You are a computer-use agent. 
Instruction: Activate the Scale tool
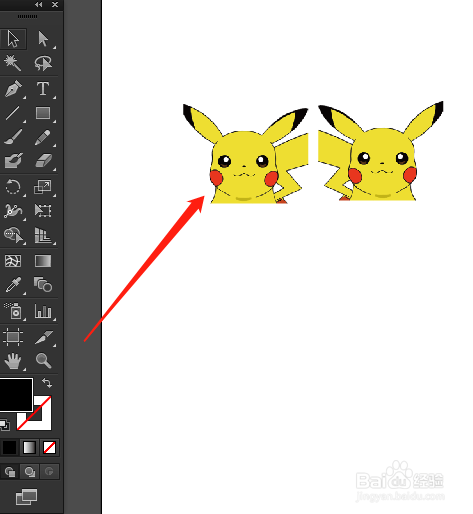43,187
